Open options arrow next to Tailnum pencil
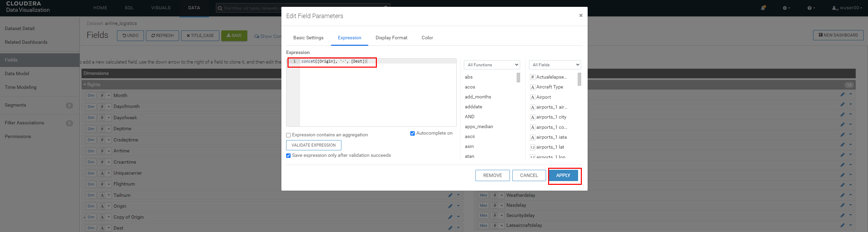Screen dimensions: 868x232 (458, 195)
